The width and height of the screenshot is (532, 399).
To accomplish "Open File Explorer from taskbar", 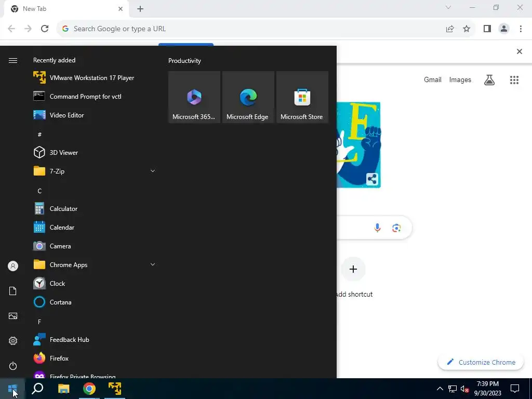I will [x=63, y=389].
